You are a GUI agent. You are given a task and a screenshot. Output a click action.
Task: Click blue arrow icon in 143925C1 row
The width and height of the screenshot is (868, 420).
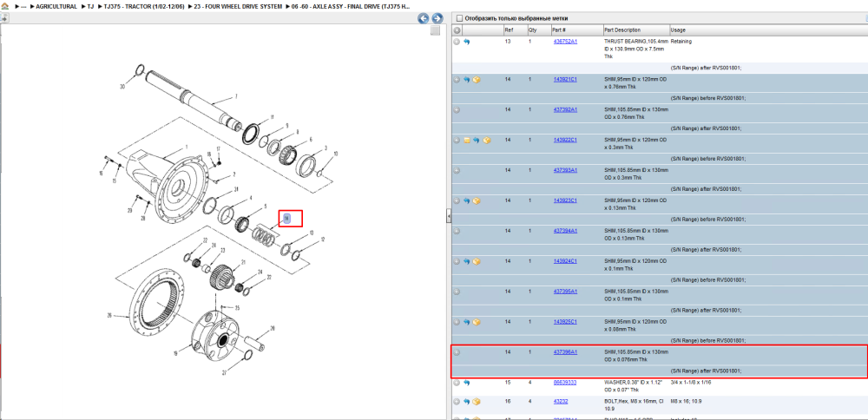[467, 322]
